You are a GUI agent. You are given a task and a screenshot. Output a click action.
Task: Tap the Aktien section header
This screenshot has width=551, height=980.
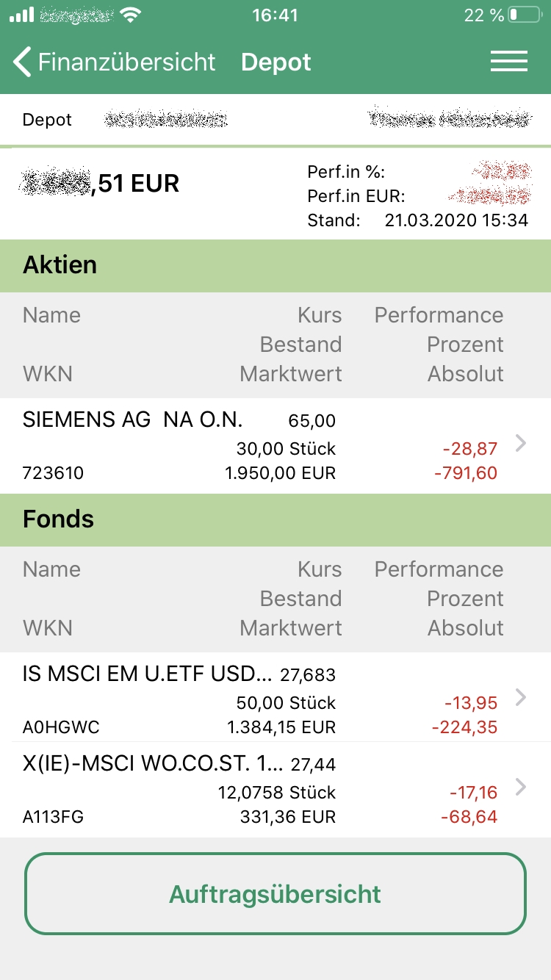(275, 265)
